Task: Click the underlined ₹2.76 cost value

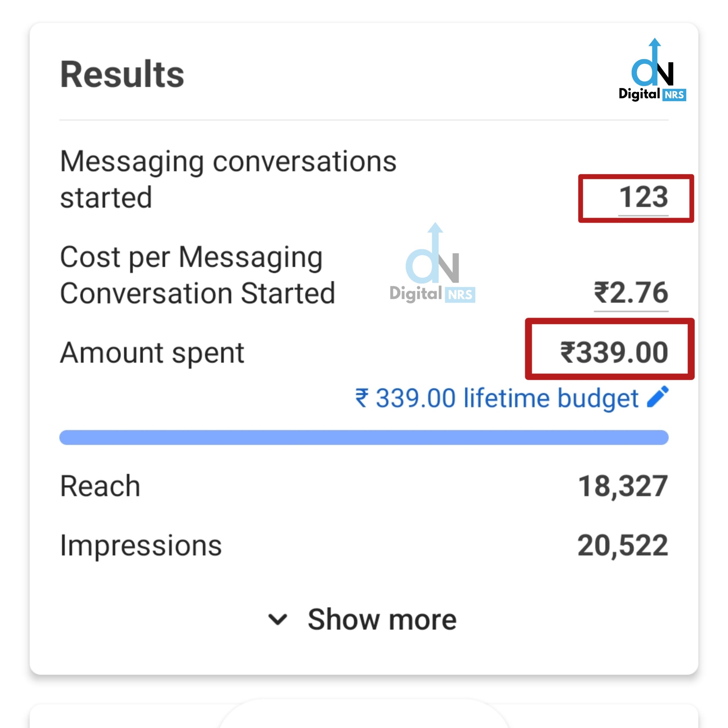Action: pyautogui.click(x=631, y=293)
